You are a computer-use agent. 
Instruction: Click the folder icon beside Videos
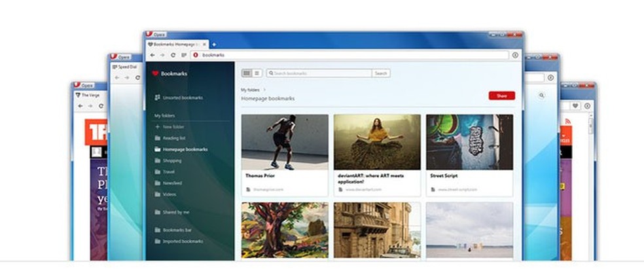click(157, 194)
